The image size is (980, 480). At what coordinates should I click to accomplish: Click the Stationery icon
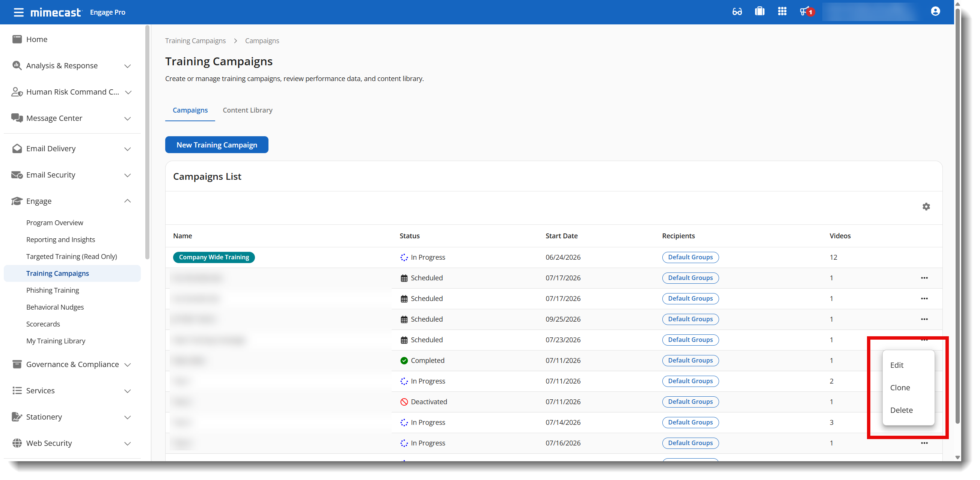point(17,417)
